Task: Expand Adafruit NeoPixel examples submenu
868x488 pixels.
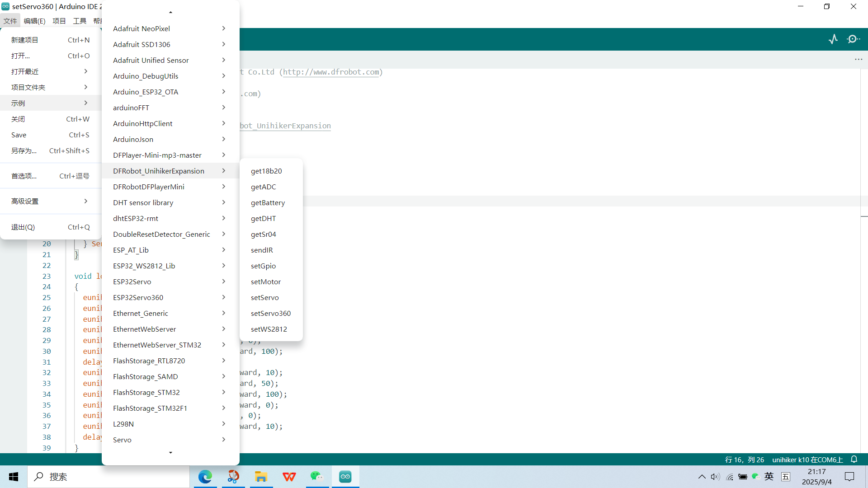Action: [170, 28]
